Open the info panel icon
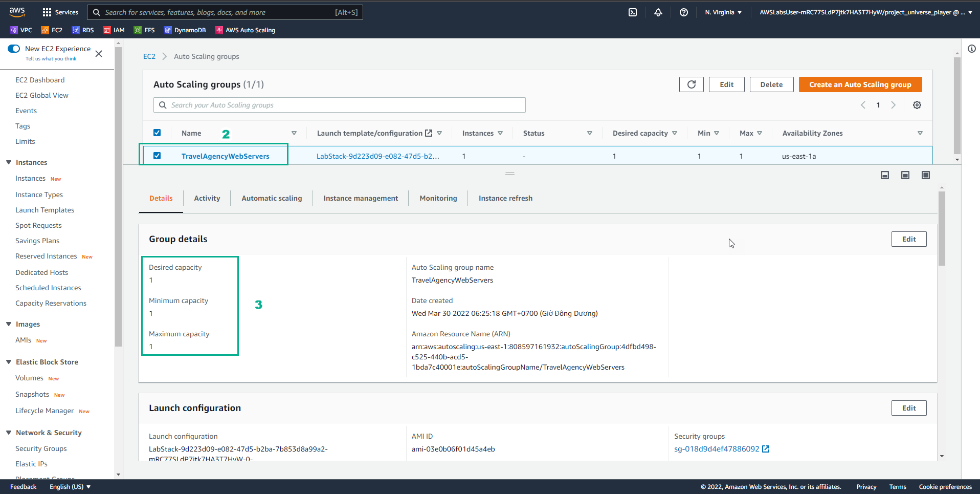Image resolution: width=980 pixels, height=494 pixels. (x=972, y=49)
